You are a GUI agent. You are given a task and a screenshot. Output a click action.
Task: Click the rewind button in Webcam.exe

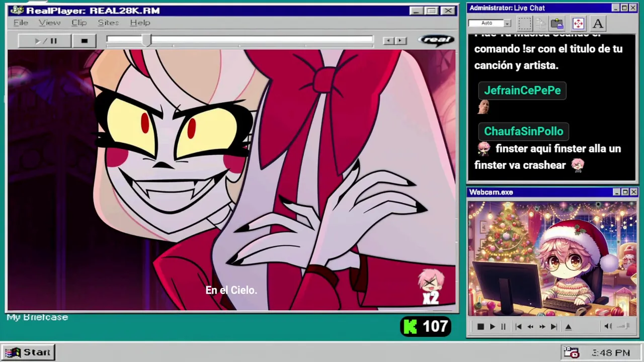530,327
